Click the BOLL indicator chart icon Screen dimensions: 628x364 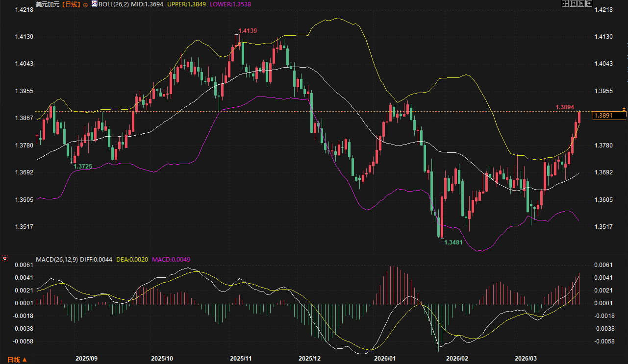[94, 4]
